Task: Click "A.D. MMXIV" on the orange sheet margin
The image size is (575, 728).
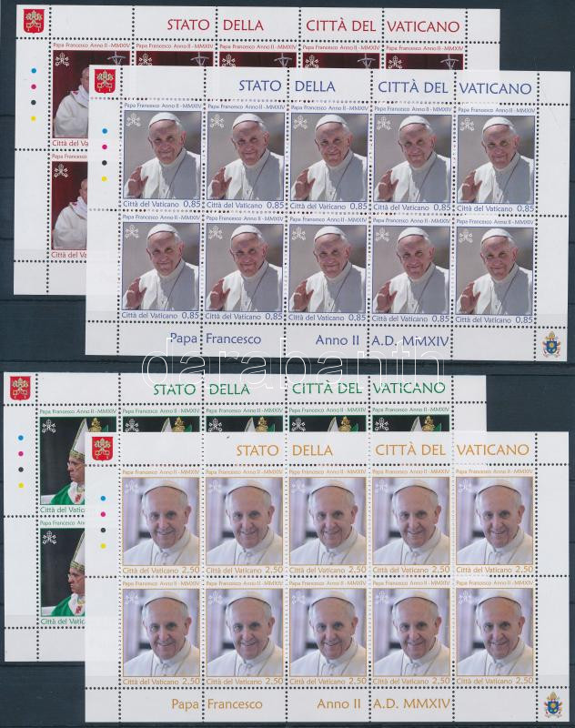Action: point(411,703)
